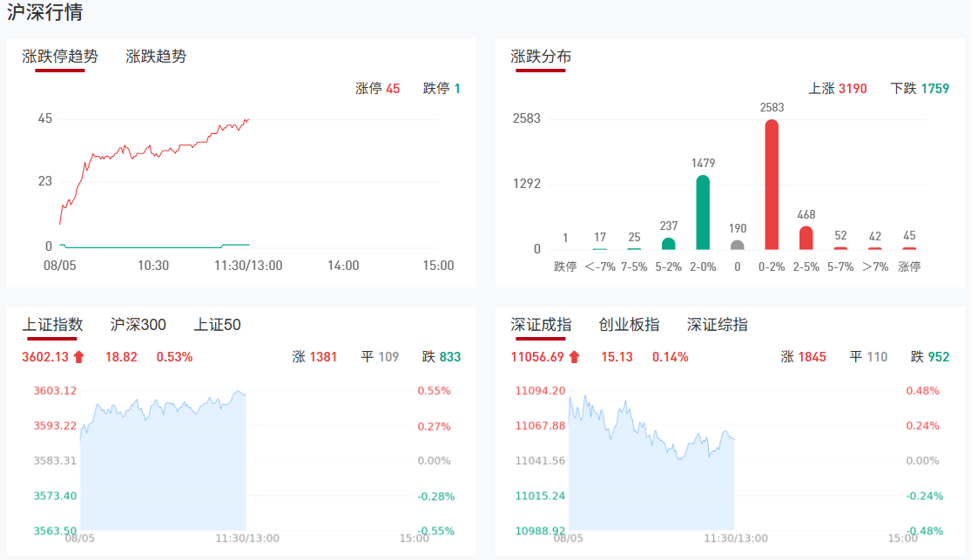Click the red 2-5% bar of 468

pos(806,238)
